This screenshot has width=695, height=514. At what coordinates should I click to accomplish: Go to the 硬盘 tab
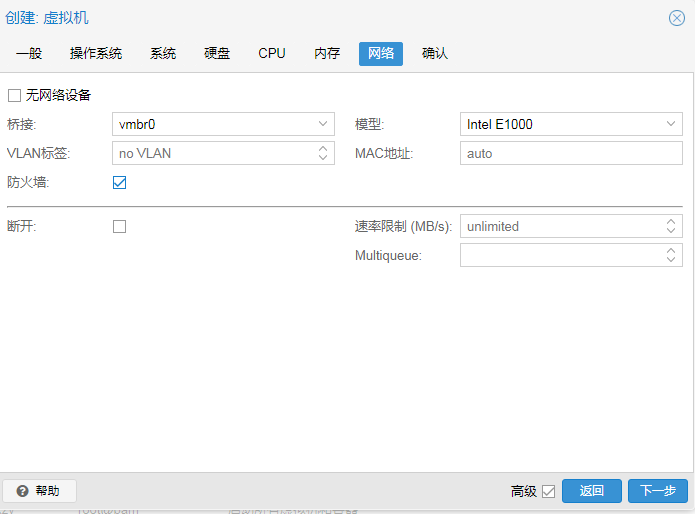[217, 54]
